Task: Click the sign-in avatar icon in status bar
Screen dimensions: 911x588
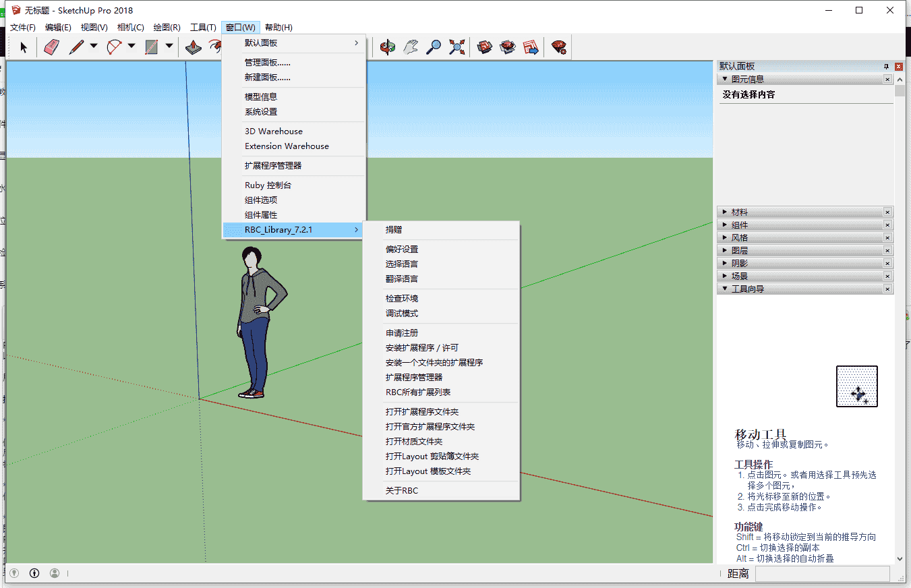Action: click(x=55, y=572)
